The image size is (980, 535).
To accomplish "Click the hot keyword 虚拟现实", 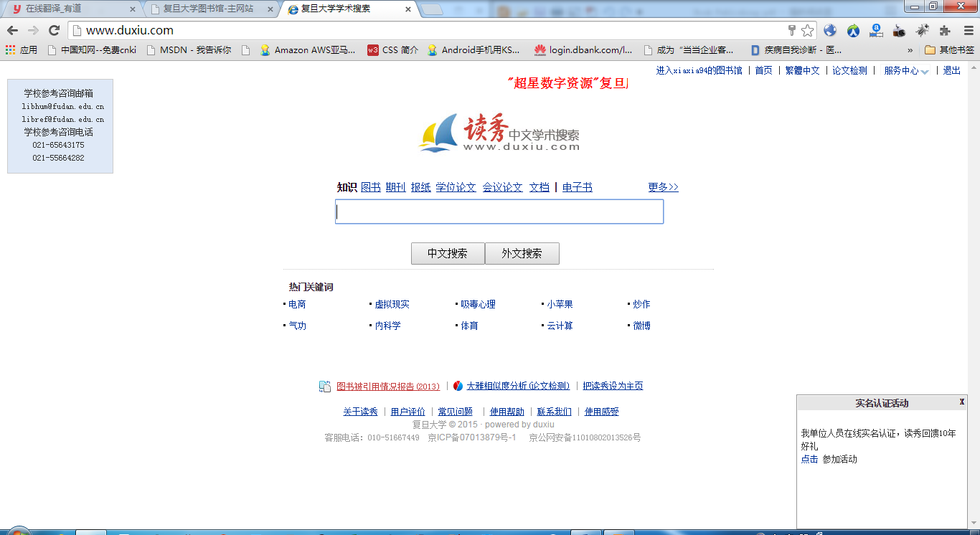I will (x=392, y=304).
